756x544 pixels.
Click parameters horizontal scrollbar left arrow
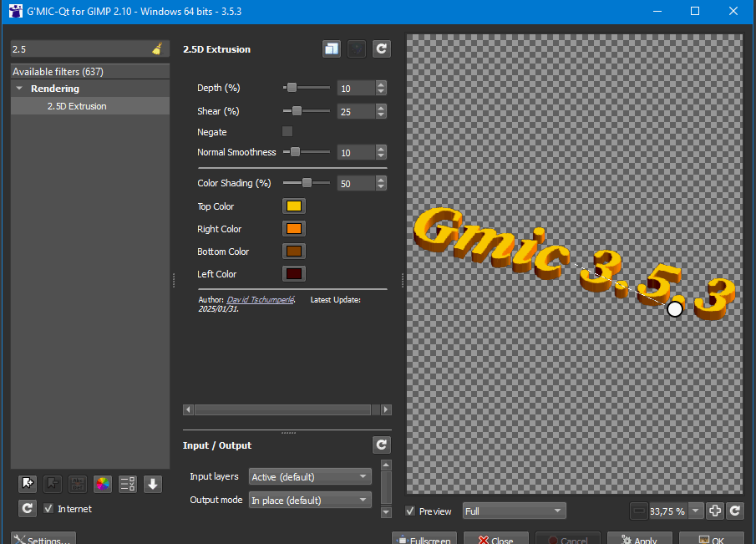[188, 409]
